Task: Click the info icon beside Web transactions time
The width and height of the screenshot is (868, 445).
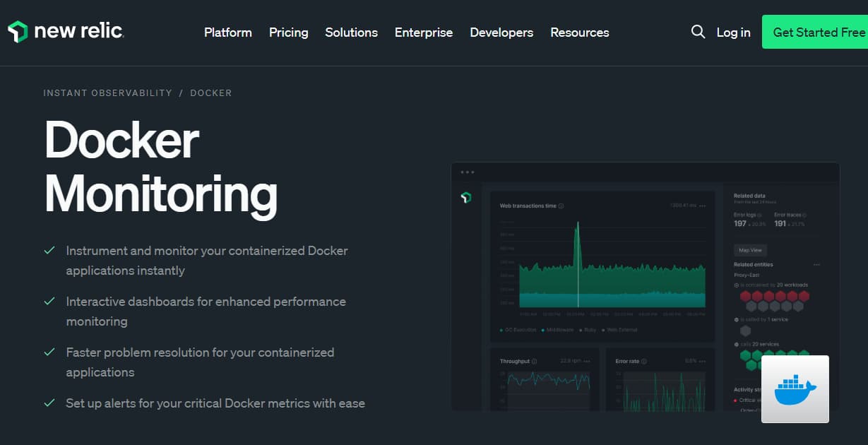Action: click(561, 206)
